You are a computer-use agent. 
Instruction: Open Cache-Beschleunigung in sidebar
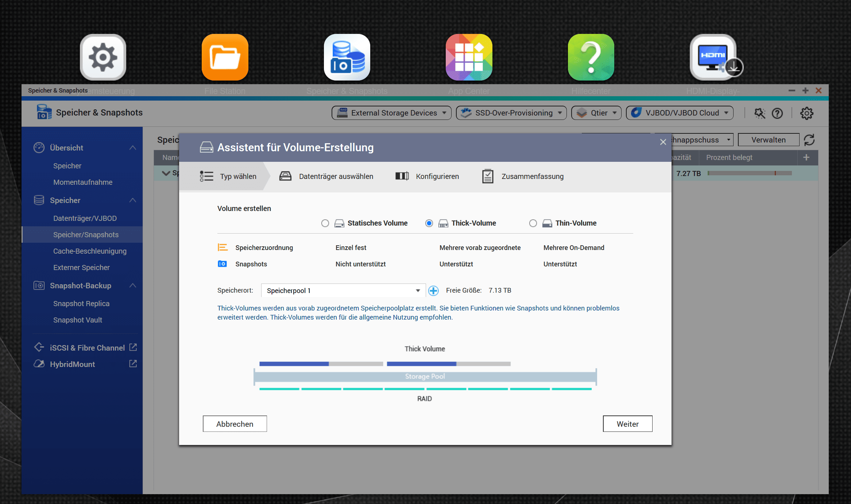(90, 251)
